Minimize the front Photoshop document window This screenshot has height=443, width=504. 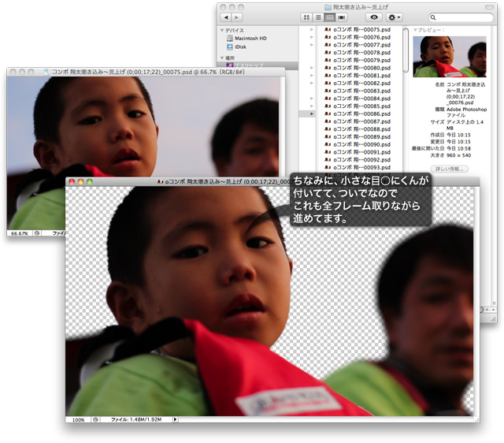(x=80, y=182)
